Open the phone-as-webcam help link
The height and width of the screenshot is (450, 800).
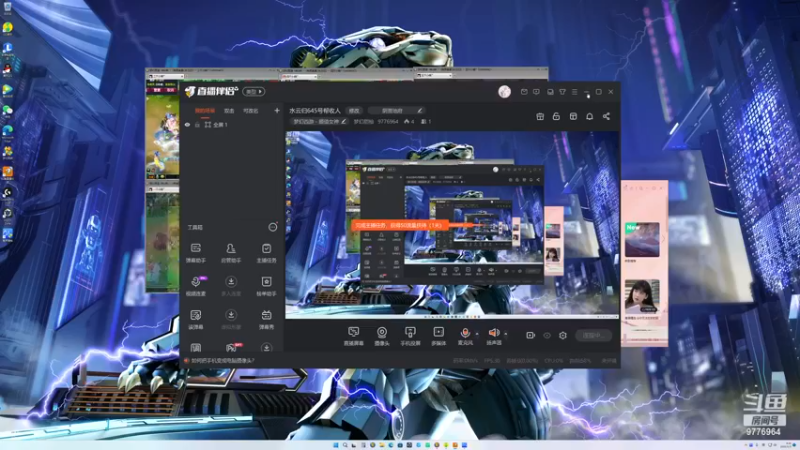pos(222,360)
